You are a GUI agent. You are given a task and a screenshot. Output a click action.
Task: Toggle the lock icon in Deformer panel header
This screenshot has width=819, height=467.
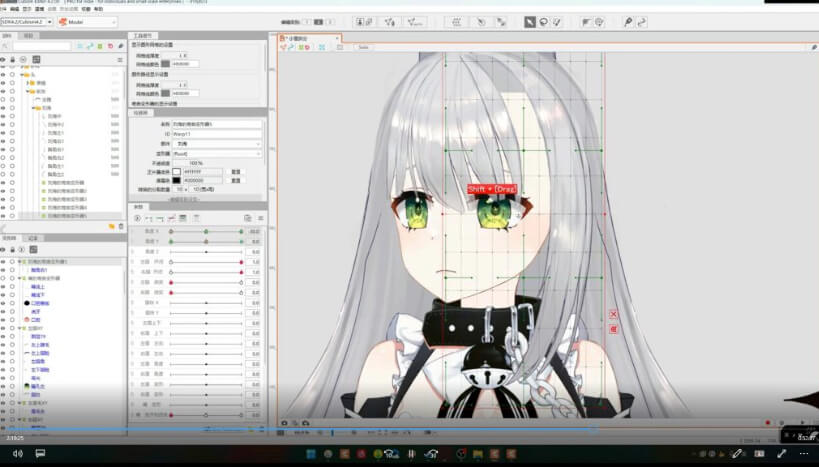13,250
